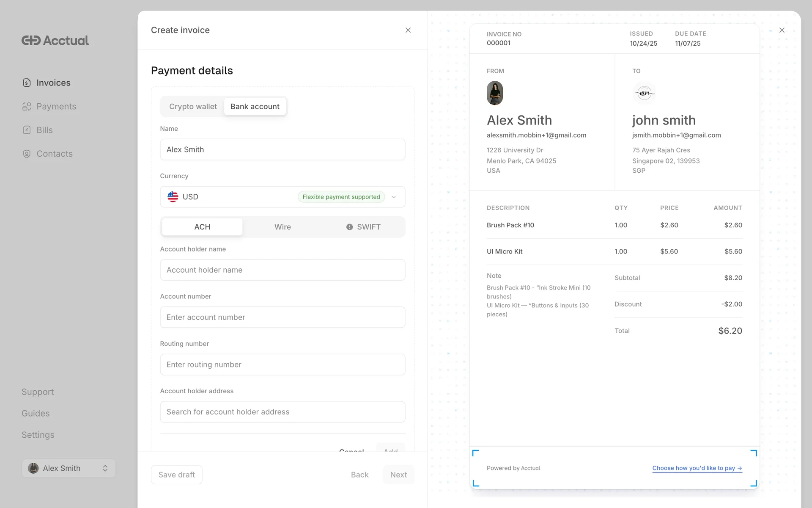Click the Bills sidebar icon

(27, 130)
